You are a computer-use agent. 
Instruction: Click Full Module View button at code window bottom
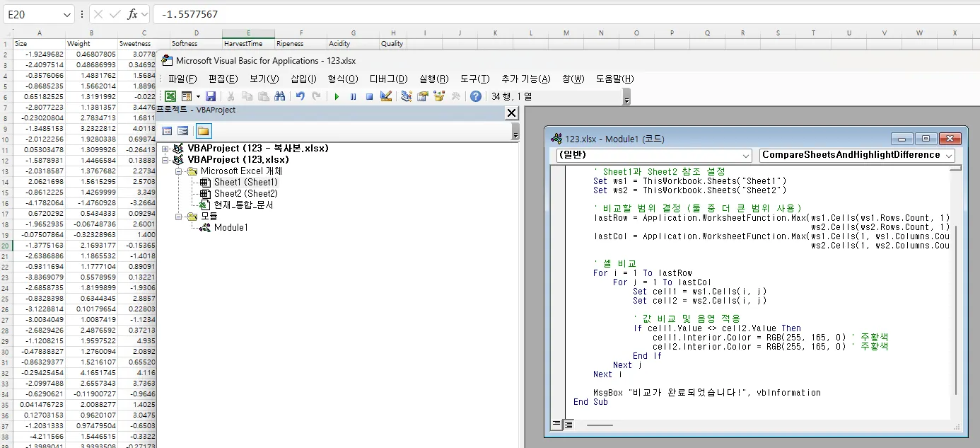(x=568, y=425)
